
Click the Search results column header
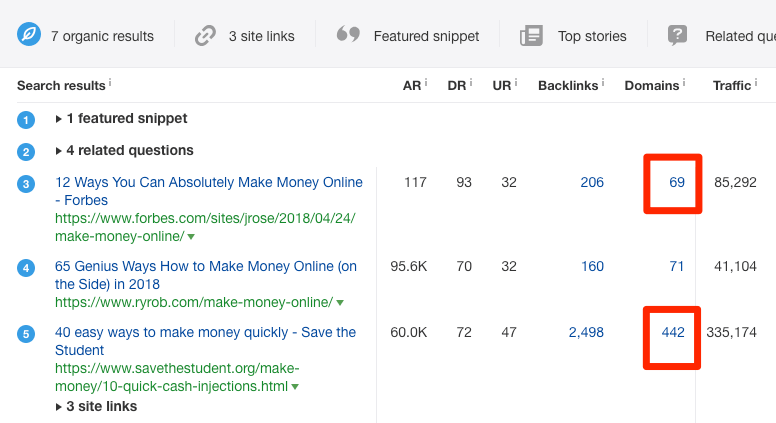[x=61, y=86]
